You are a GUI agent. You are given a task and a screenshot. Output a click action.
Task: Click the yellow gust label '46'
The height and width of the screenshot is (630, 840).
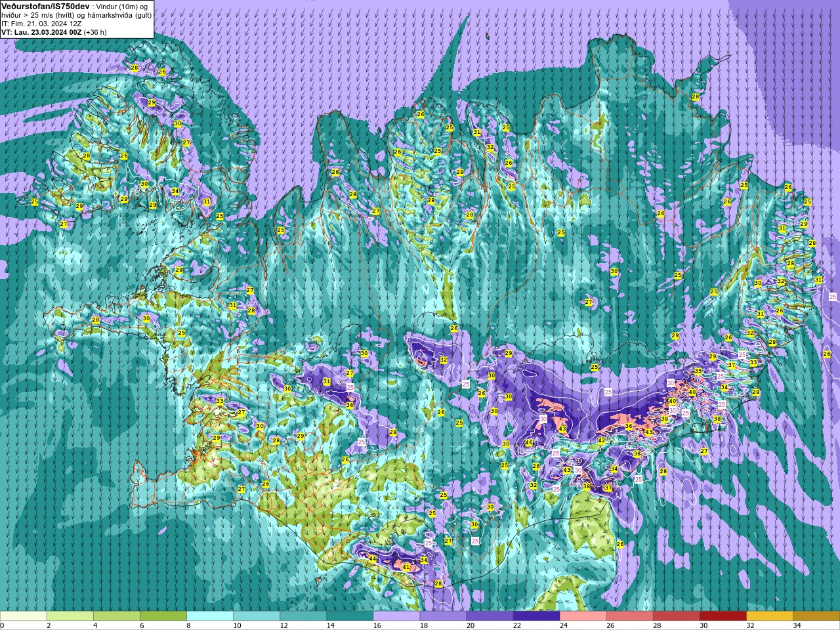coord(529,443)
